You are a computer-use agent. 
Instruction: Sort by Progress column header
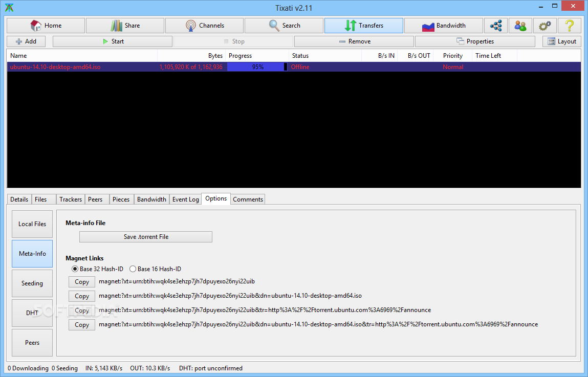pos(257,55)
